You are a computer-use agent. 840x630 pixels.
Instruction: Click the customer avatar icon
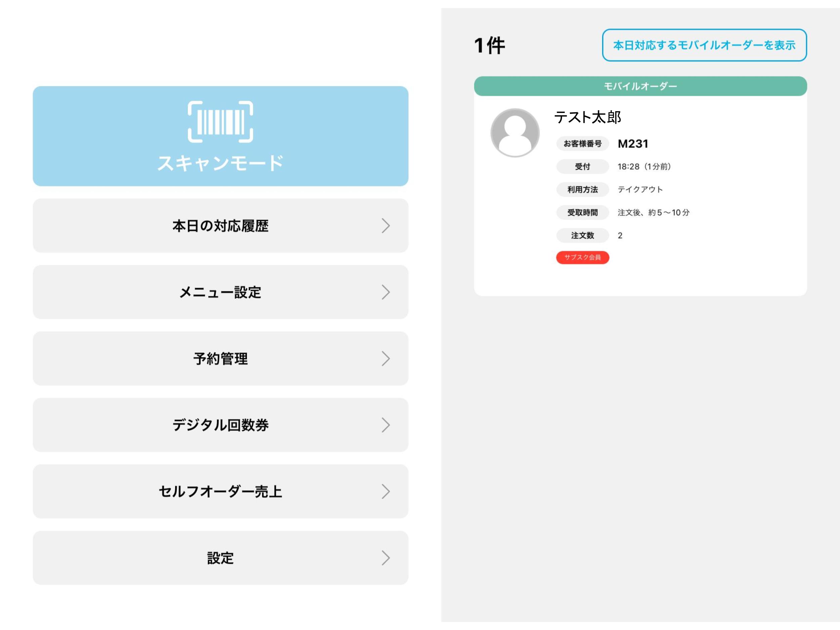click(514, 132)
